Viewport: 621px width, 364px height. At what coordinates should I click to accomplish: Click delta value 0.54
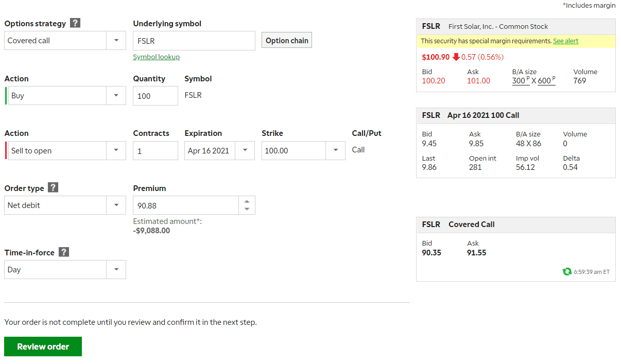pyautogui.click(x=571, y=167)
